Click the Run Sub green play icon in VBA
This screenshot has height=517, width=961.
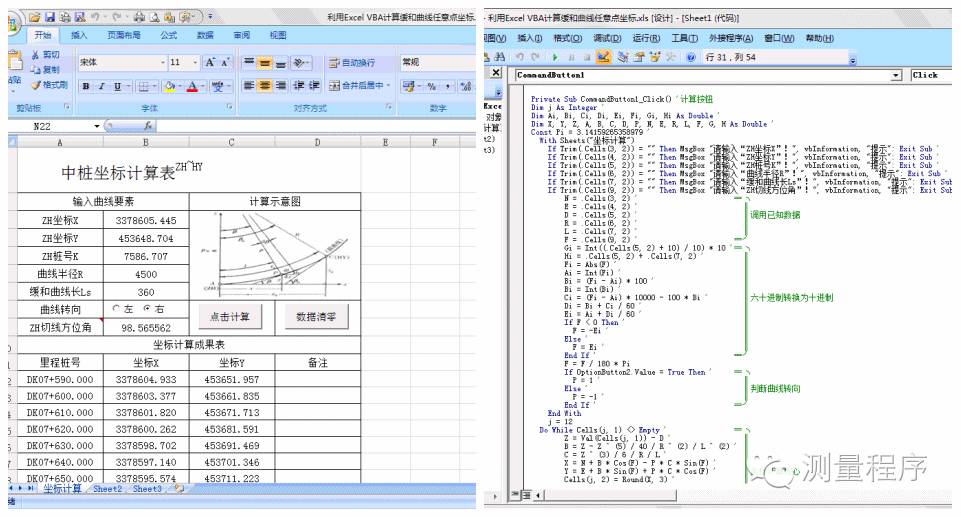[x=555, y=57]
